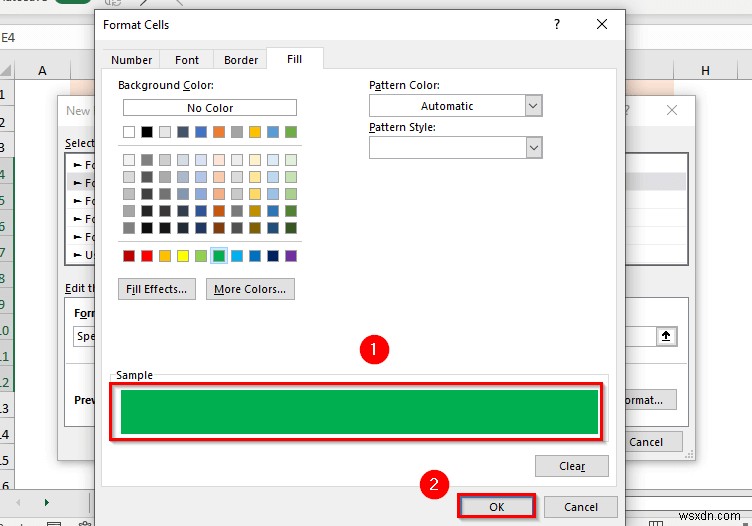Click Format... button in rule window behind

coord(651,400)
